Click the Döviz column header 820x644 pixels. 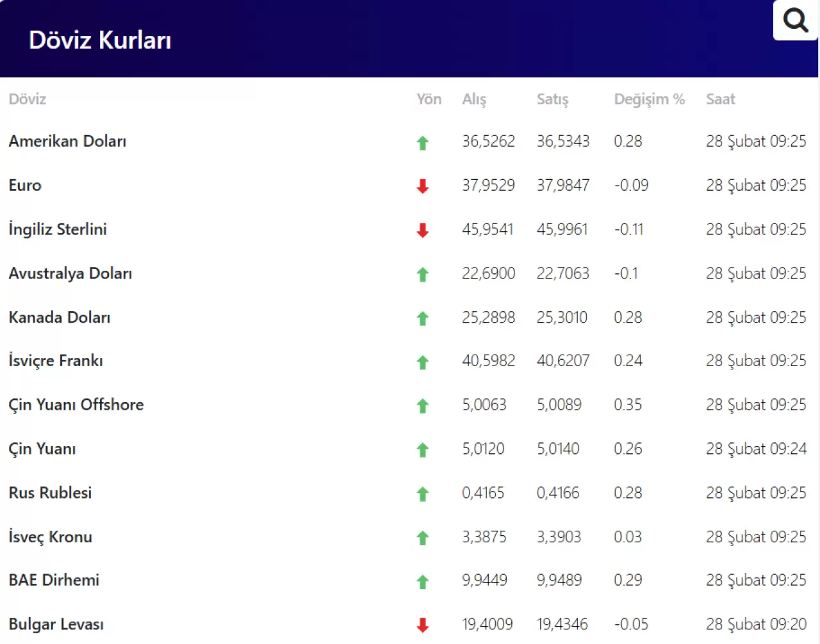tap(28, 99)
